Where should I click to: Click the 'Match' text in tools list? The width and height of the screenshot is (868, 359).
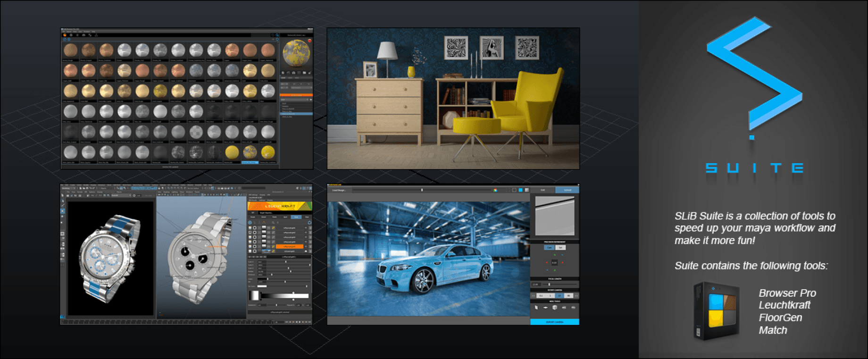(773, 330)
